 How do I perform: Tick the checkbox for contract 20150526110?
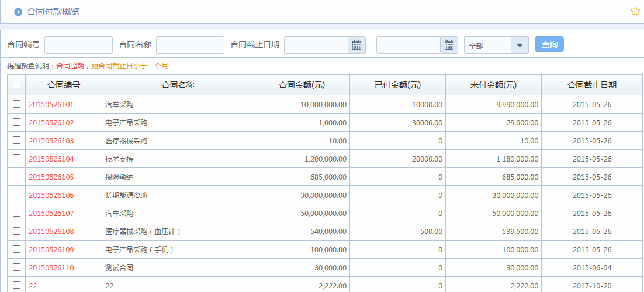point(16,267)
